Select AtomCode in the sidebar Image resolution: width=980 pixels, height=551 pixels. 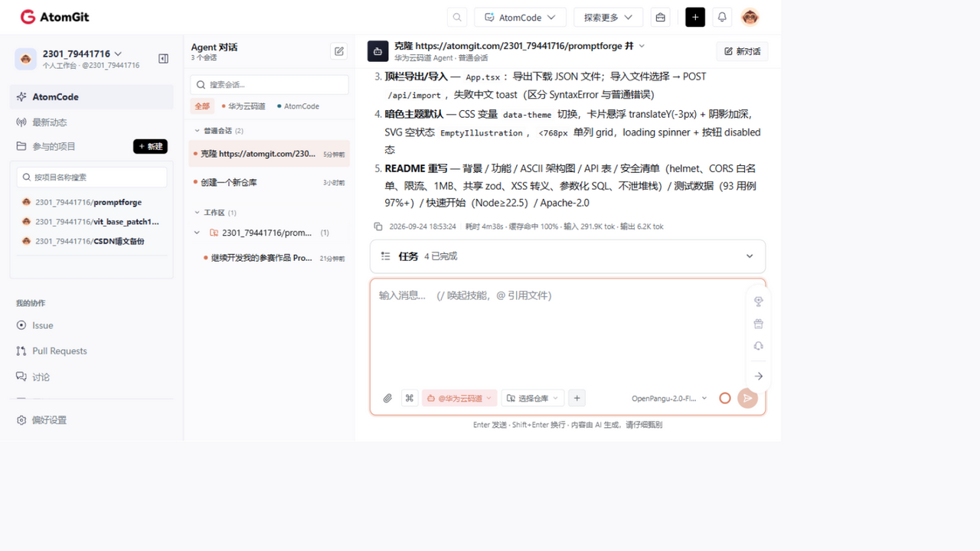(92, 97)
